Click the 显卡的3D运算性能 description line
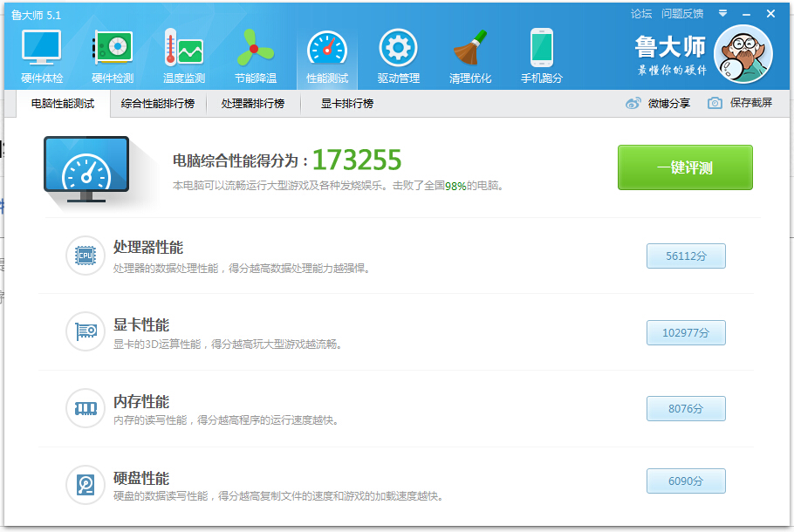Viewport: 794px width, 532px height. (228, 344)
